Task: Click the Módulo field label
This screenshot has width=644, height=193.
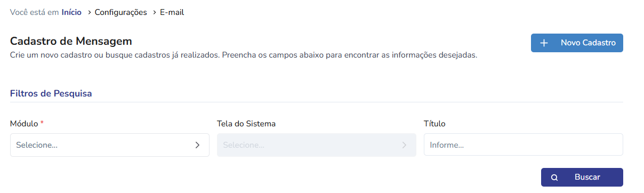Action: click(24, 124)
